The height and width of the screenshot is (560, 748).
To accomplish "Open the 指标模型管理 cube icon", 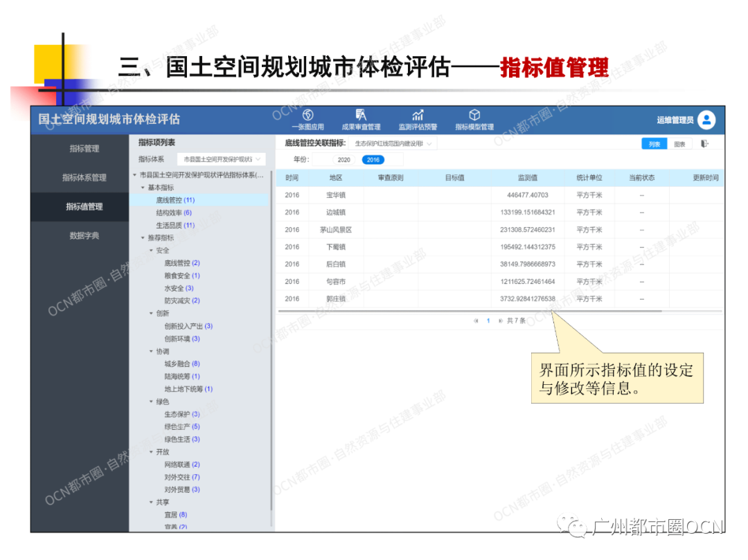I will (474, 115).
